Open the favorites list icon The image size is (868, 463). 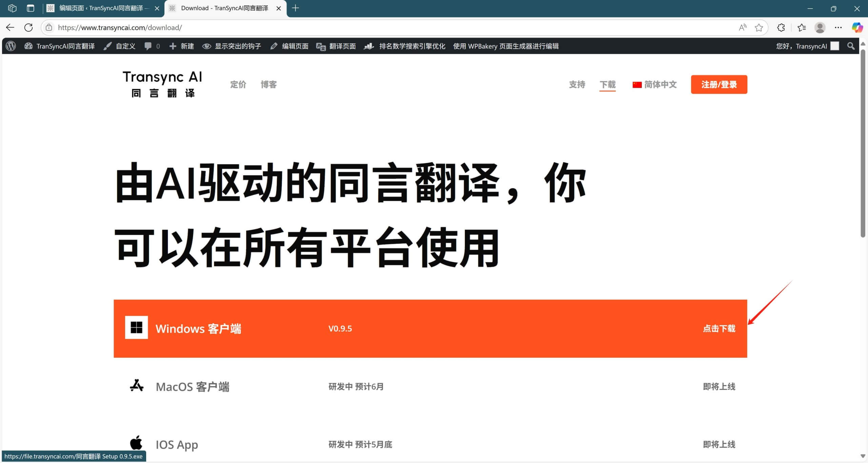click(802, 27)
